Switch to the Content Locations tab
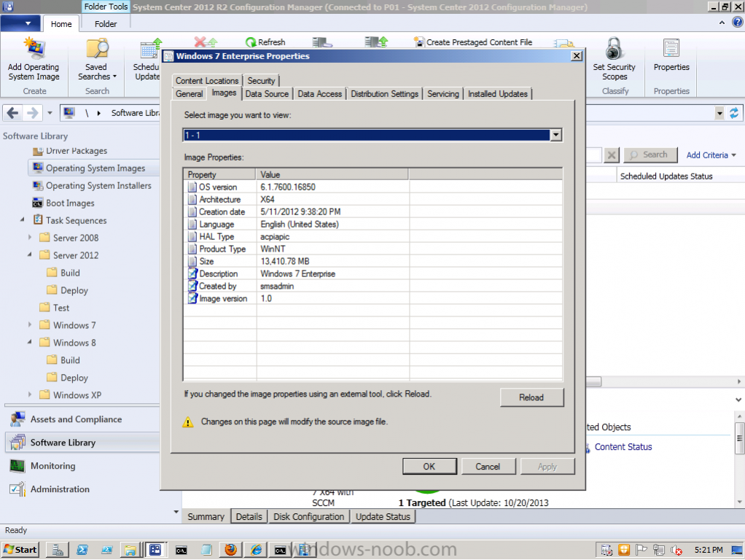The height and width of the screenshot is (560, 745). (207, 81)
